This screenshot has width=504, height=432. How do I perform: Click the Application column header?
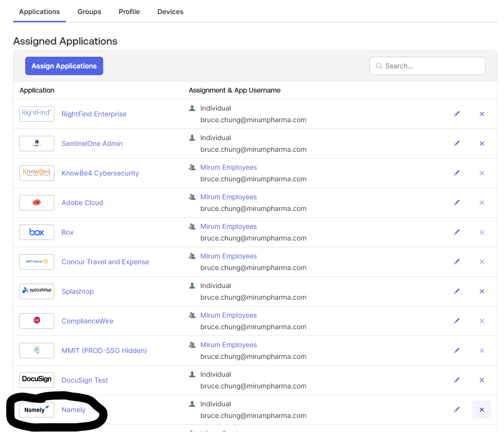tap(37, 90)
